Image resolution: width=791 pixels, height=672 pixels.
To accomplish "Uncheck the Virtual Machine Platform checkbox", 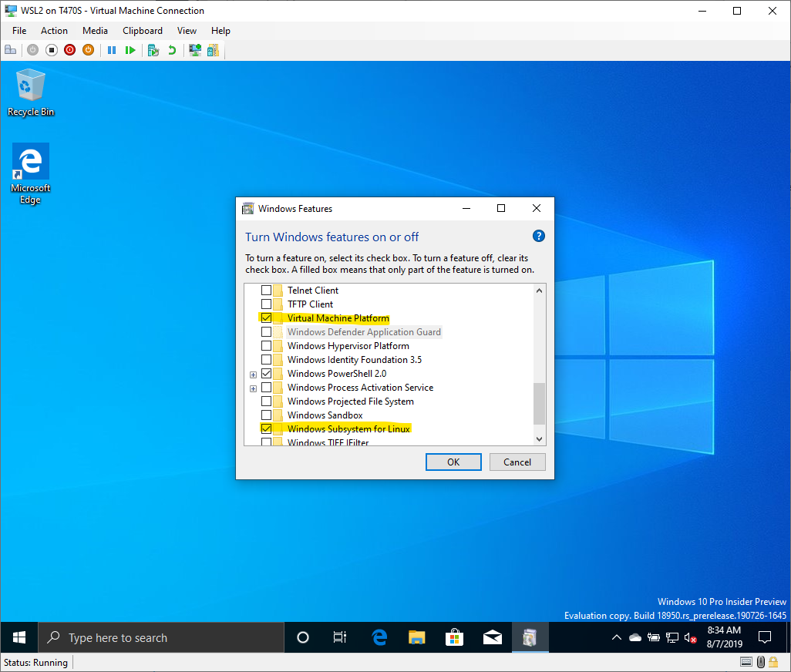I will [266, 318].
